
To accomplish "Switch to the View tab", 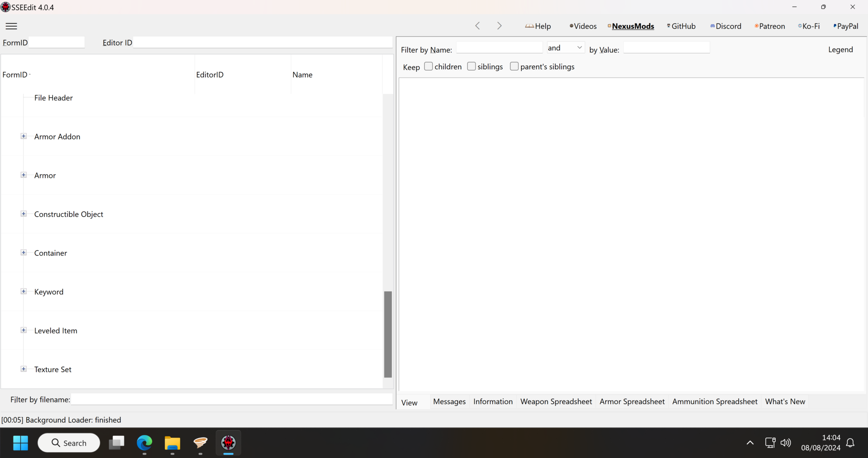I will tap(410, 402).
